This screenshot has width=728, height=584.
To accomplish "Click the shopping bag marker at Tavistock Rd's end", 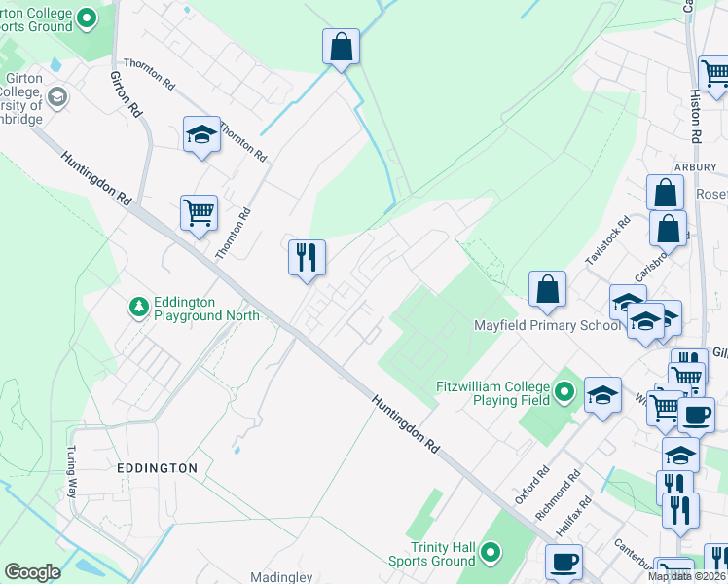I will click(668, 231).
